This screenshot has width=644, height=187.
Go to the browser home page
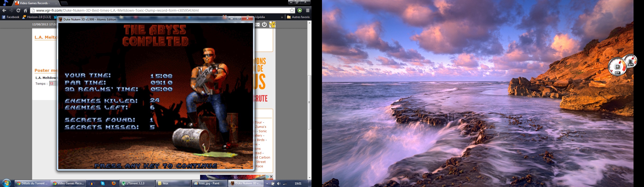tap(26, 10)
